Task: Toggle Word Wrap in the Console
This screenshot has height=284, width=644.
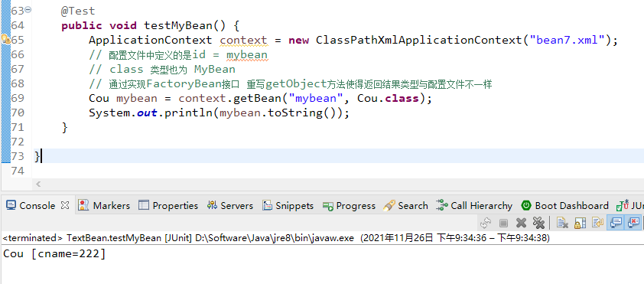Action: point(597,223)
